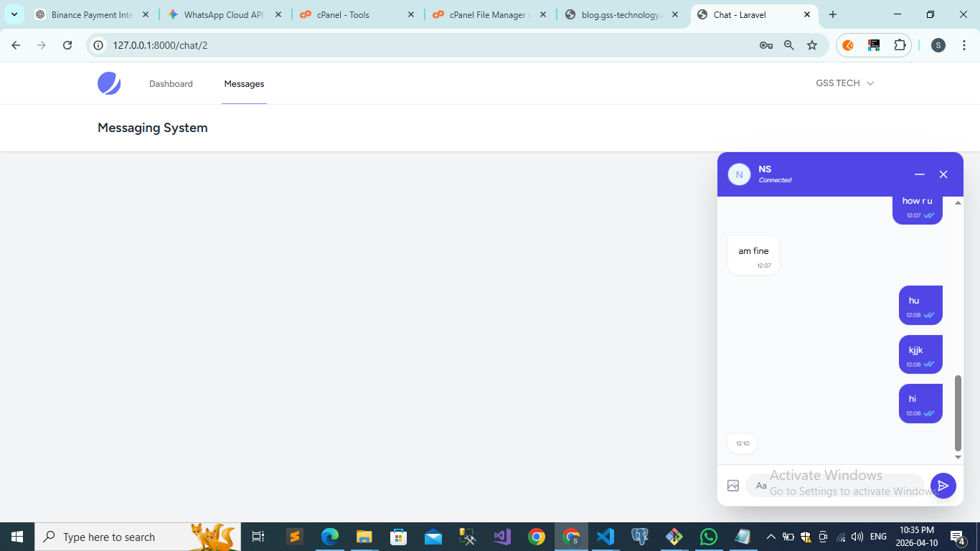Close the NS chat widget
This screenshot has height=551, width=980.
[943, 174]
